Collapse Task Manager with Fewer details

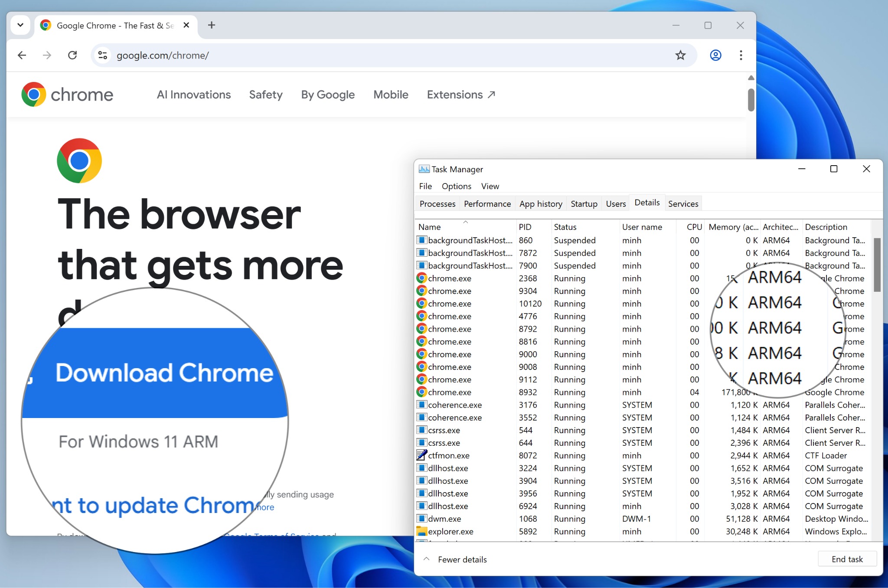[x=455, y=559]
